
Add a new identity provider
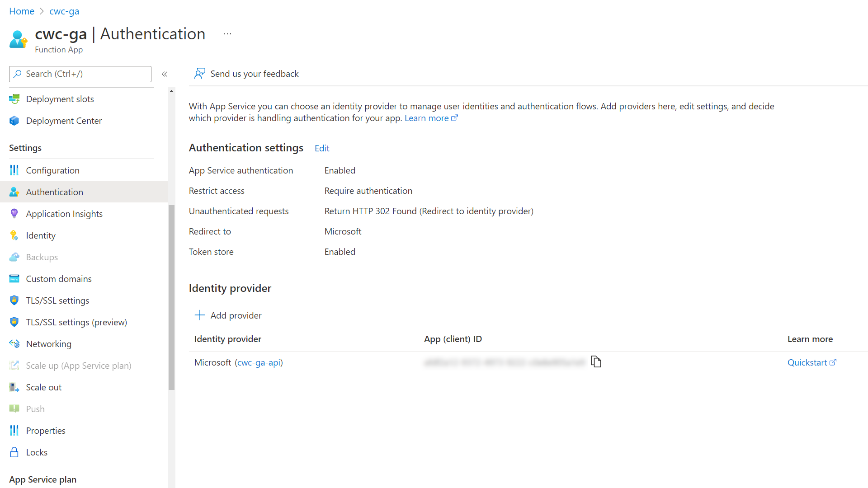[228, 315]
